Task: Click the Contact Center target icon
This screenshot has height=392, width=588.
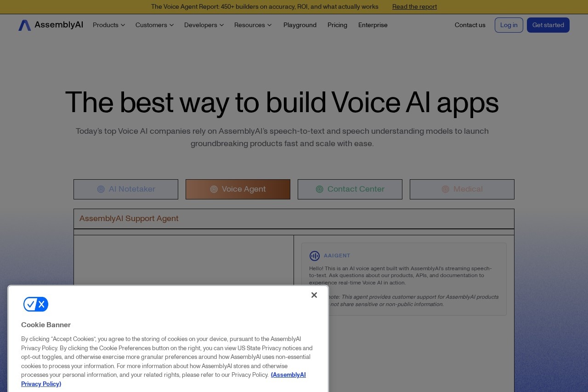Action: [x=320, y=189]
